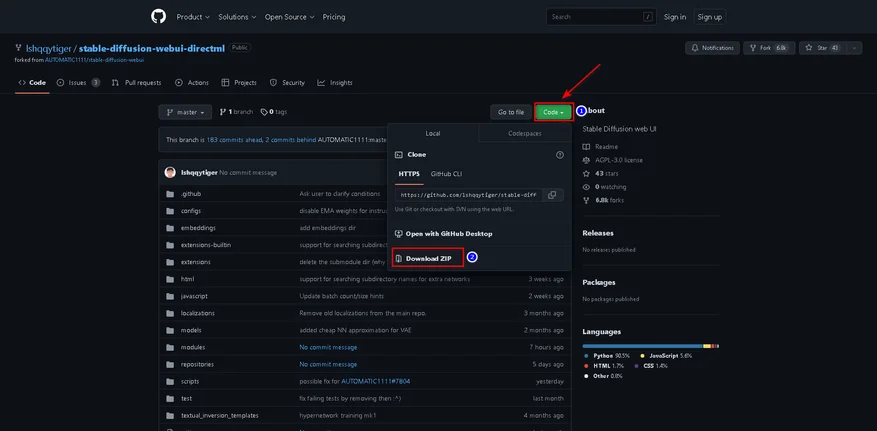View the 6.8k forks link
This screenshot has width=877, height=431.
[603, 200]
